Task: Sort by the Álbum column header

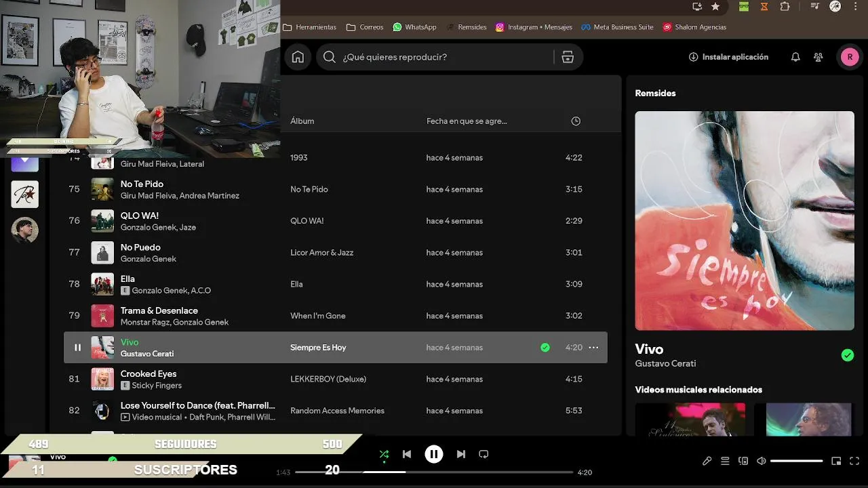Action: click(302, 121)
